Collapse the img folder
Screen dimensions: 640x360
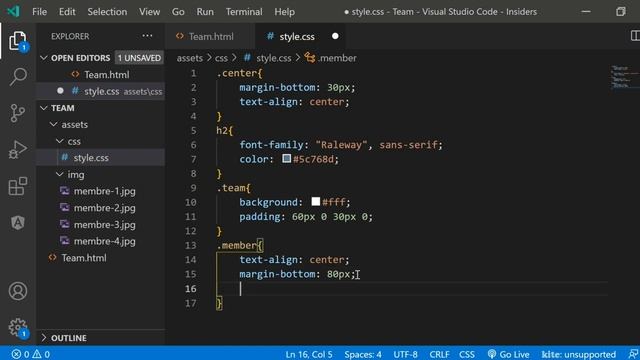pos(60,174)
